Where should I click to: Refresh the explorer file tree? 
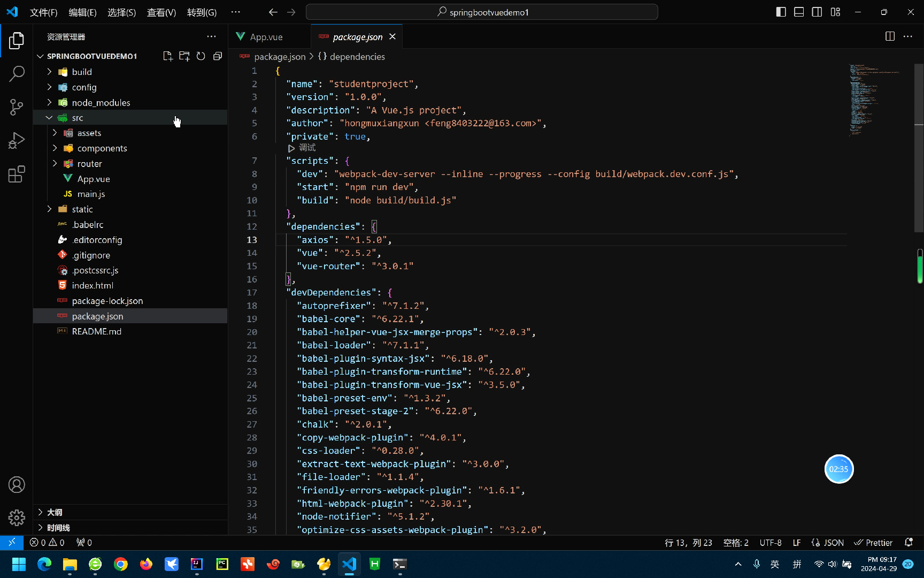tap(201, 56)
